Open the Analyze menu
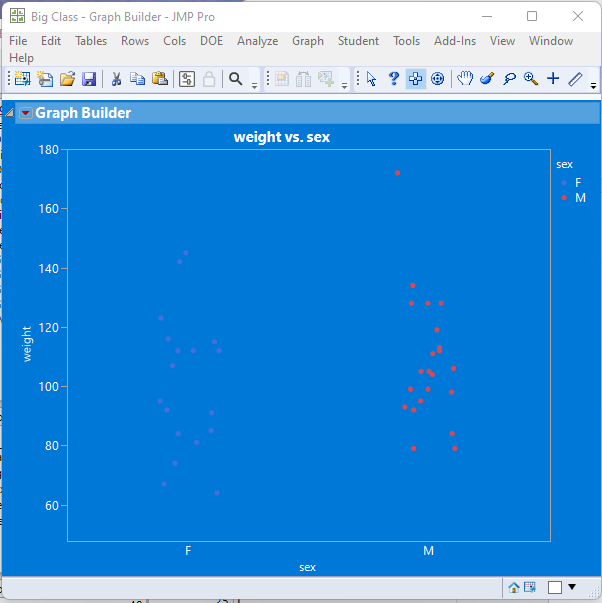The height and width of the screenshot is (603, 602). [x=257, y=41]
